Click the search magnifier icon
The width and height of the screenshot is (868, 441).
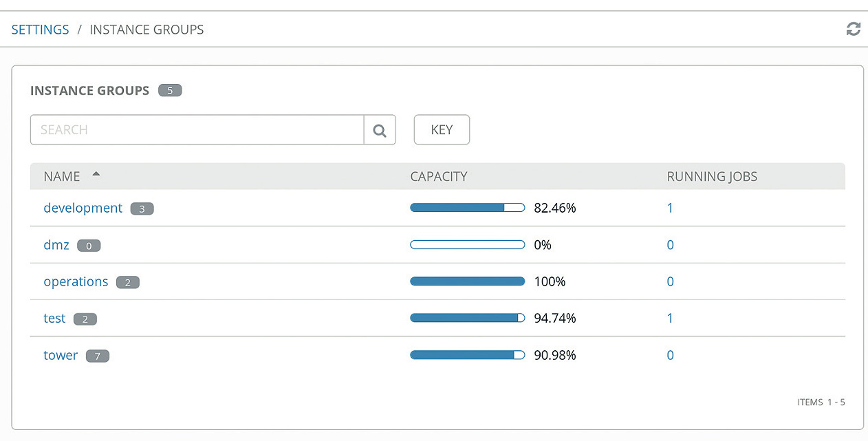pyautogui.click(x=380, y=130)
